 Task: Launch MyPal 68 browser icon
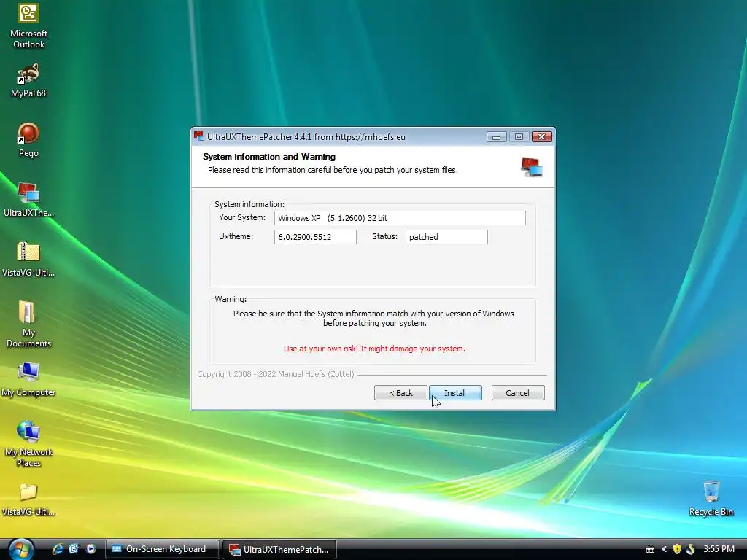point(28,81)
